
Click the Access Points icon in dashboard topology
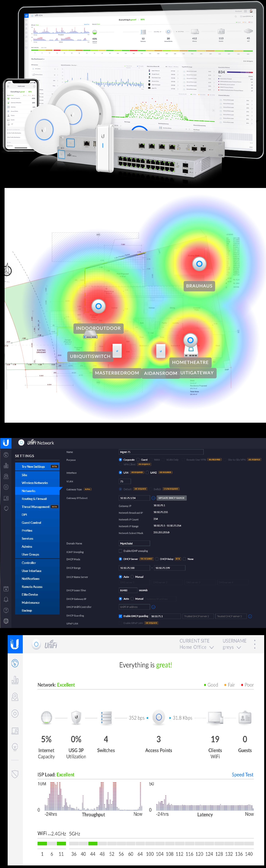(x=159, y=717)
